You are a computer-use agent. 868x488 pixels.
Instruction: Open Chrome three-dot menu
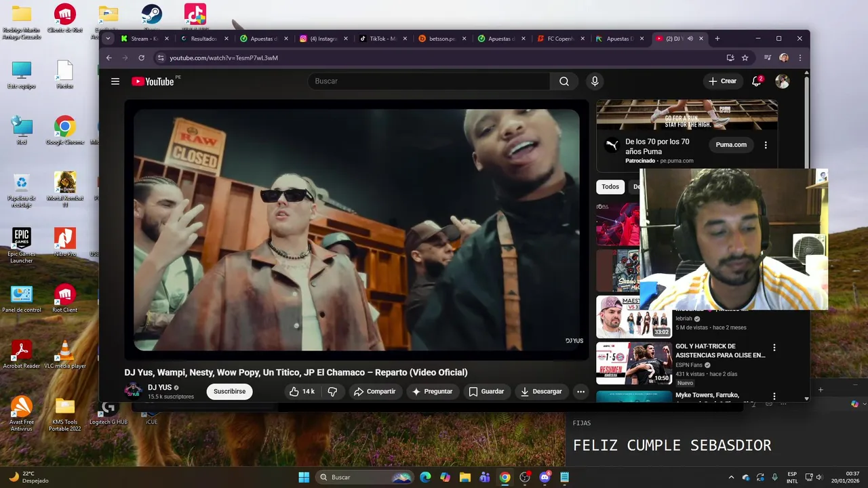[800, 58]
